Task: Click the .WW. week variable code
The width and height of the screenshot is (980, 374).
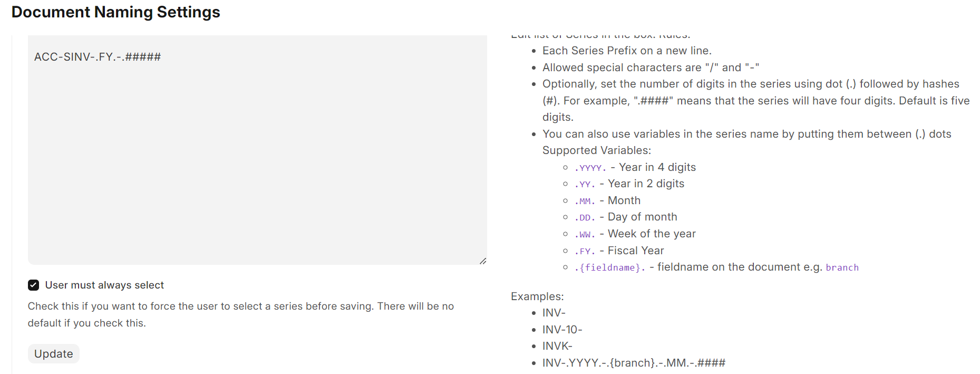Action: 585,234
